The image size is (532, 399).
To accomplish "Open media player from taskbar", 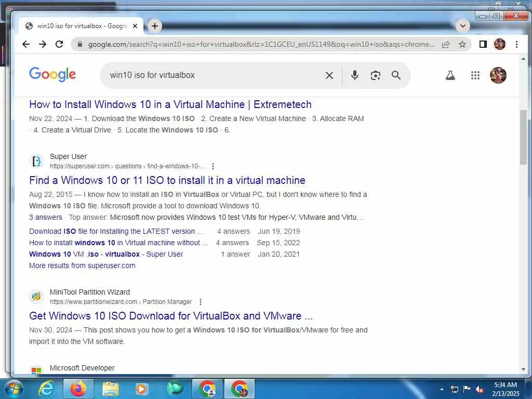I will coord(141,389).
